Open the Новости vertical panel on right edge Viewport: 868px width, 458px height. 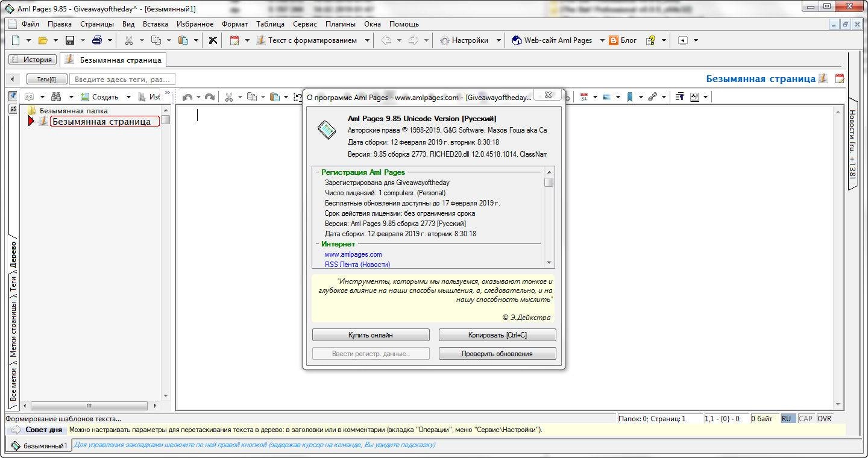[852, 143]
